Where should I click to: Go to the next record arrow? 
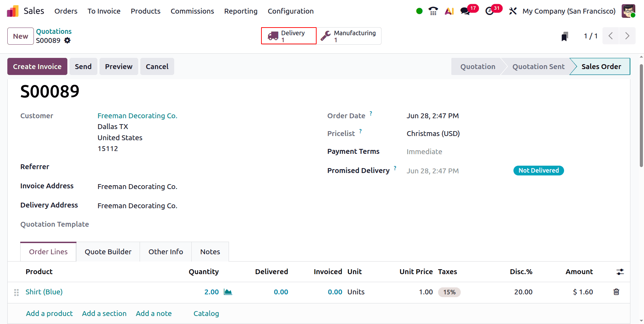(627, 36)
